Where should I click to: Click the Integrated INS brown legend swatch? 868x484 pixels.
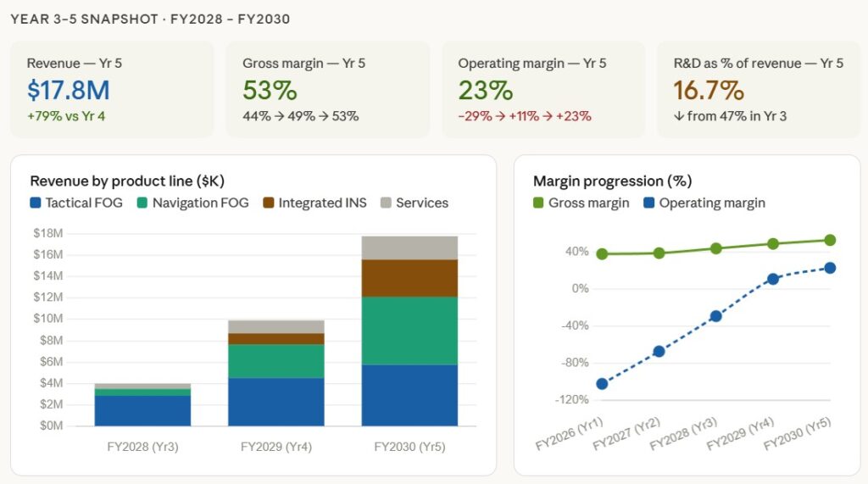tap(268, 203)
